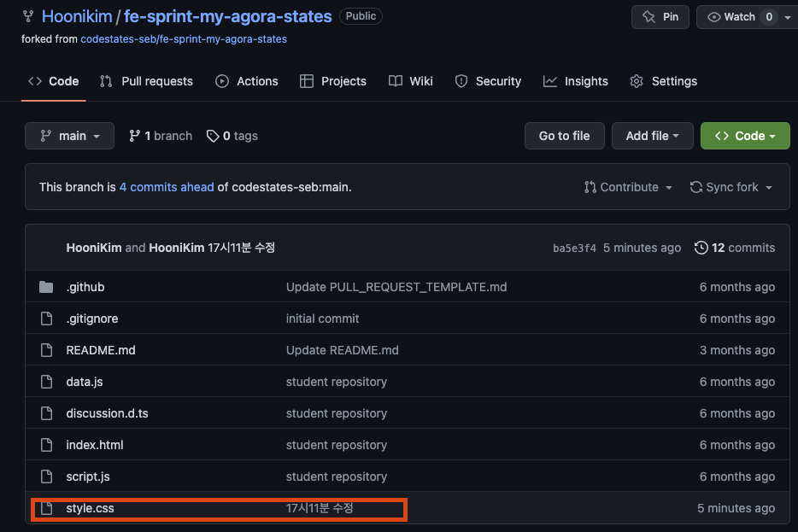View the 1 branch link
The image size is (798, 532).
[x=161, y=136]
